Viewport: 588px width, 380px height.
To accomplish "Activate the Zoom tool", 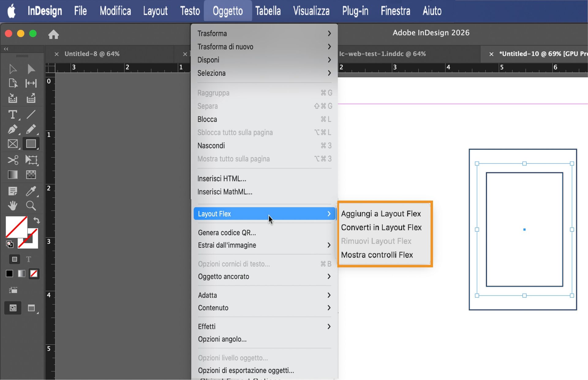I will pyautogui.click(x=31, y=206).
